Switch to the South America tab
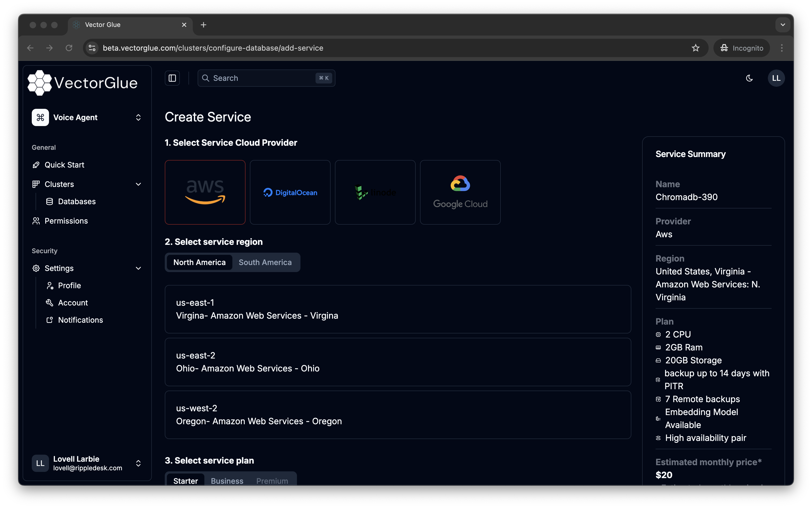812x508 pixels. 265,262
